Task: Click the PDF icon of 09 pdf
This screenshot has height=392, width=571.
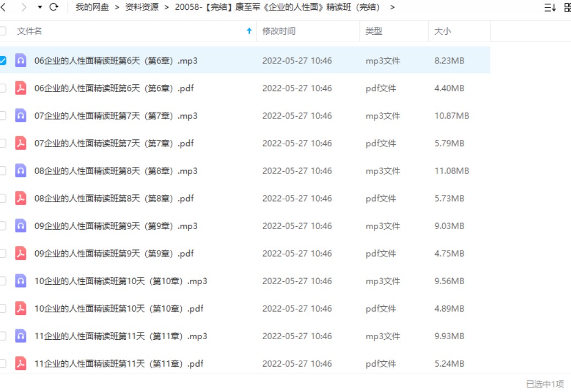Action: tap(21, 253)
